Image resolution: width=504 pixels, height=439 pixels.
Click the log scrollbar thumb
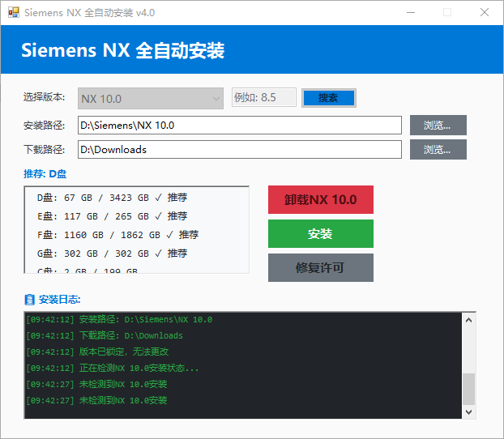tap(468, 389)
